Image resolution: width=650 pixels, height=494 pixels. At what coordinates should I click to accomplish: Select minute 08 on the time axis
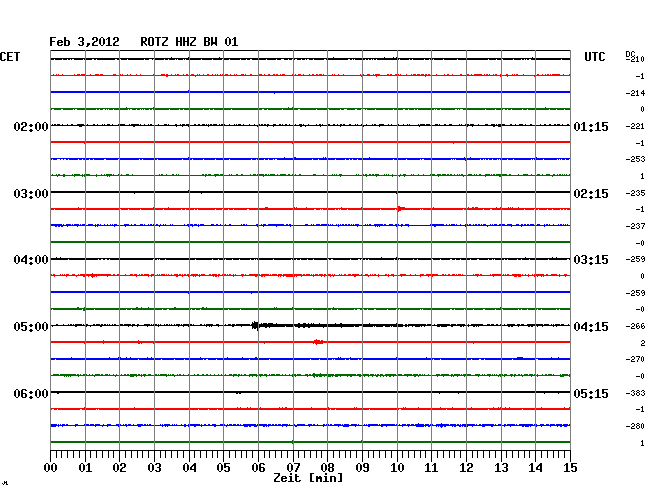(x=327, y=468)
